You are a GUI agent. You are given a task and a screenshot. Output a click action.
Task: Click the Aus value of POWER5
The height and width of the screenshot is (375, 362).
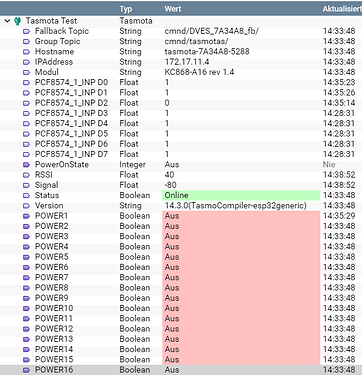pyautogui.click(x=172, y=257)
